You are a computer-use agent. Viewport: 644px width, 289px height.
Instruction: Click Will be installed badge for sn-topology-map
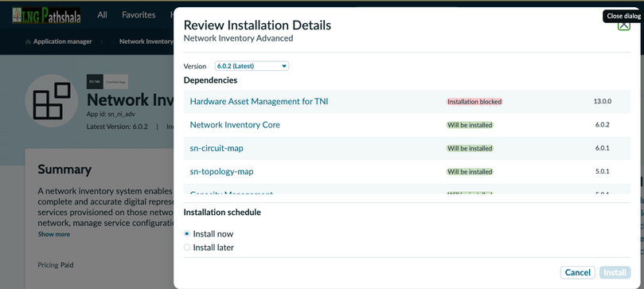coord(470,172)
